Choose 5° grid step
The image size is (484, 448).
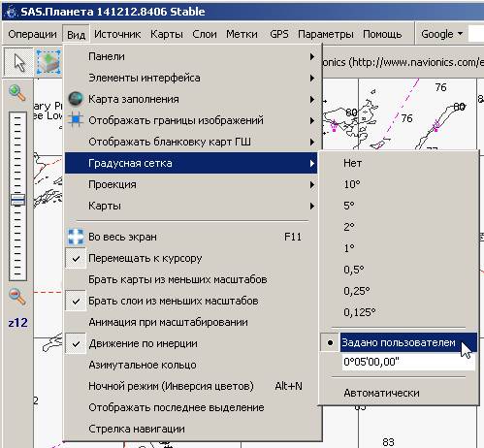click(399, 206)
